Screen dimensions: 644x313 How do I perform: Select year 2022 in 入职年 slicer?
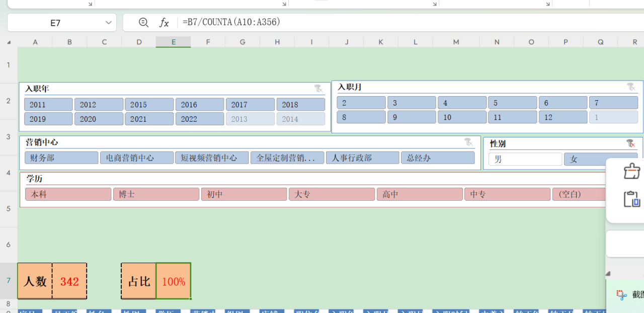200,119
